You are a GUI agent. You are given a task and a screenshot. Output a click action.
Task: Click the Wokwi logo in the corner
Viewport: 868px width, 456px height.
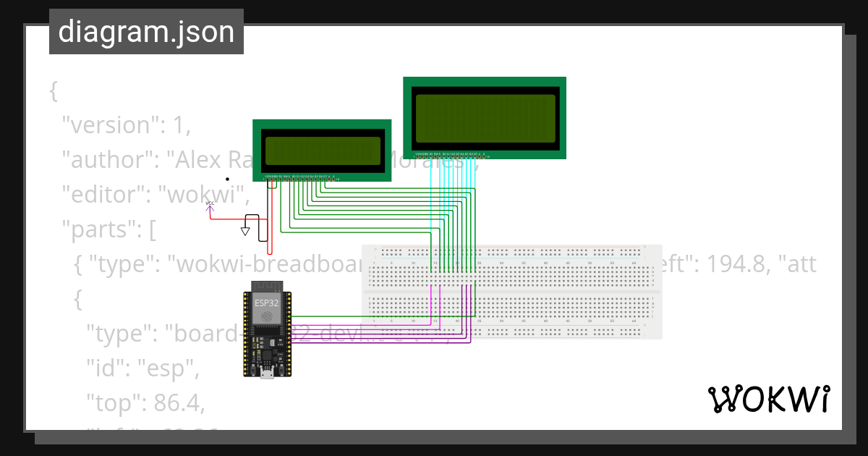click(x=770, y=397)
